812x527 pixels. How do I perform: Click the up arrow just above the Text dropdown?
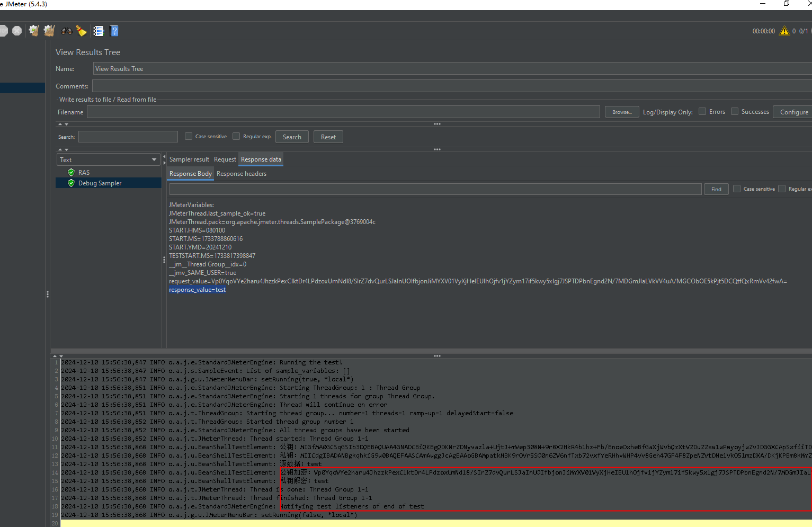coord(60,149)
